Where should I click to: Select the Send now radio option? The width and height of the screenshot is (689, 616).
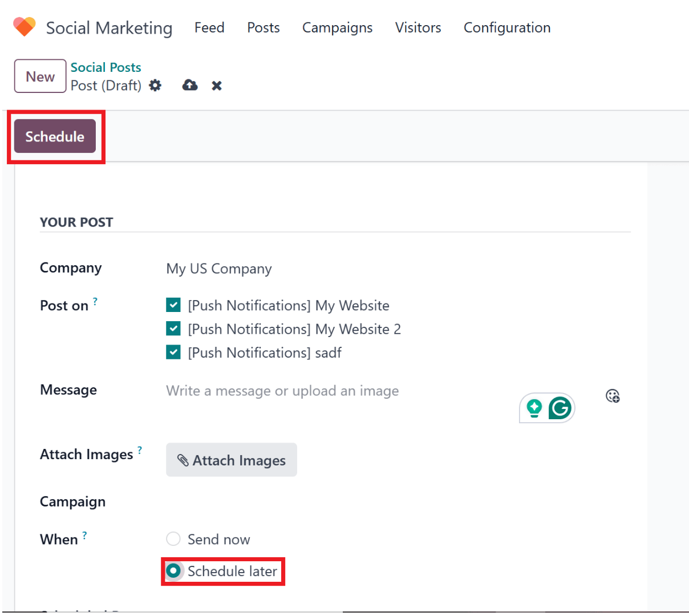[173, 539]
